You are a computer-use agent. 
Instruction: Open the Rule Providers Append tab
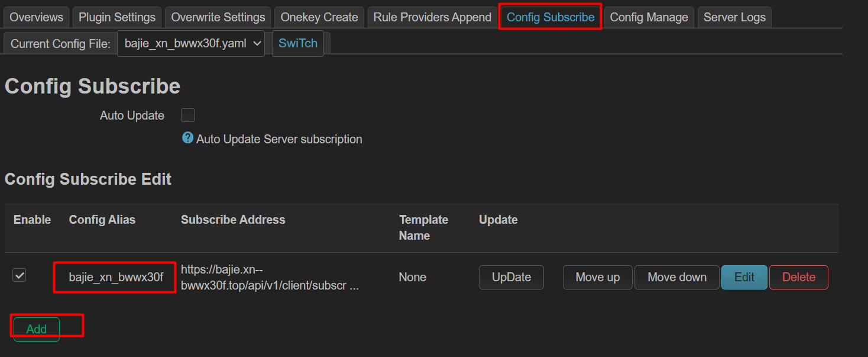pos(432,17)
